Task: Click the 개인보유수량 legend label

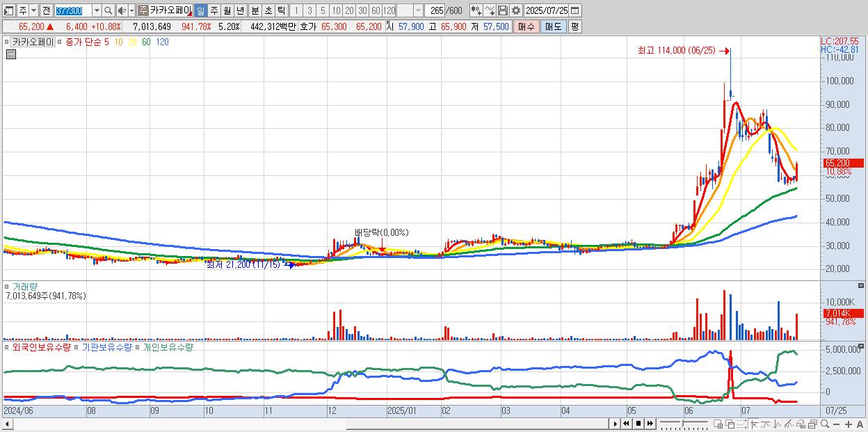Action: tap(168, 346)
